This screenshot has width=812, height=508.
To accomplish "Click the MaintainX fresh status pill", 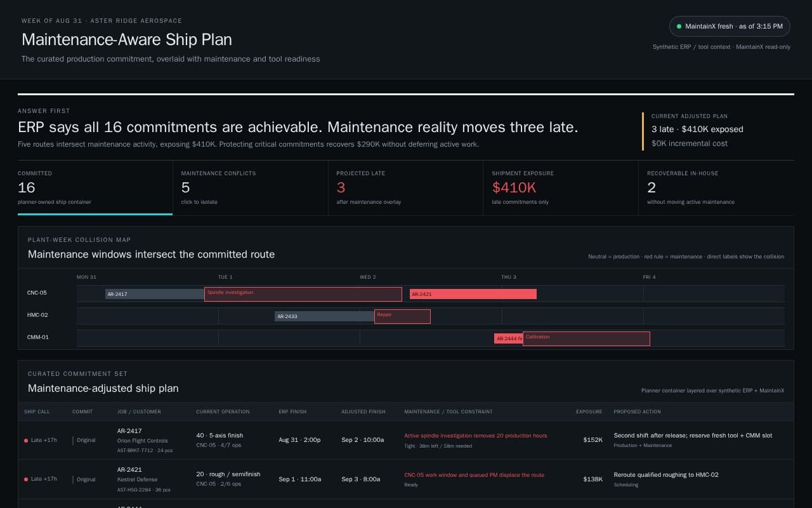I will point(730,27).
